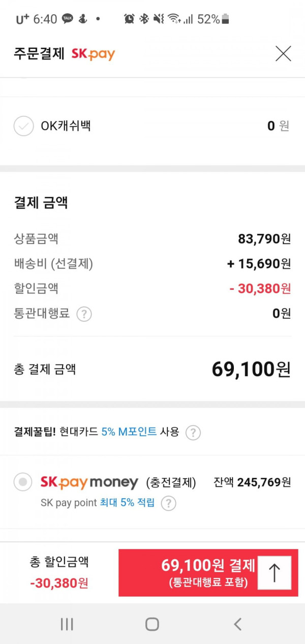The height and width of the screenshot is (644, 305).
Task: Open help icon beside 현대카드 M포인트 tip
Action: point(193,433)
